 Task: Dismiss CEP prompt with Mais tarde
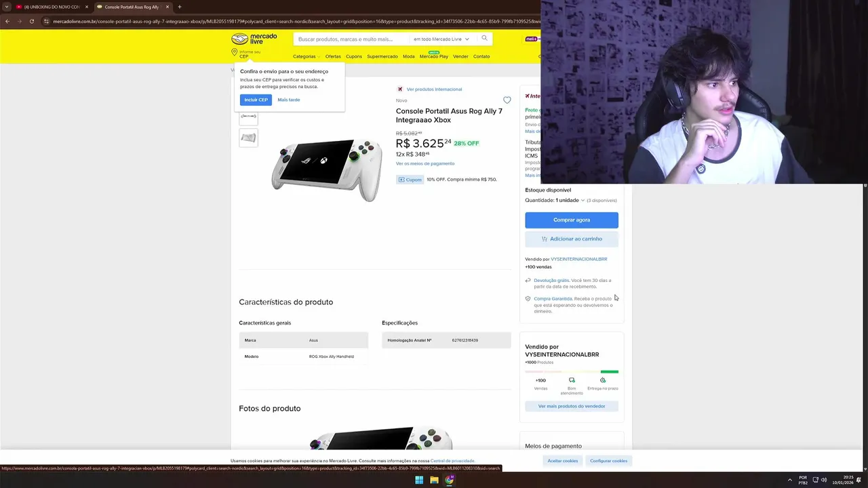point(289,100)
